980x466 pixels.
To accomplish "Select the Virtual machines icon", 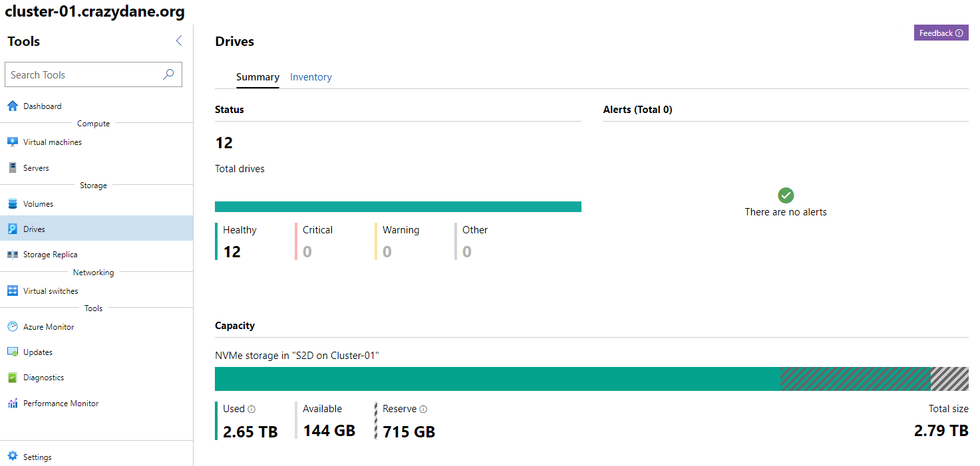I will pyautogui.click(x=13, y=142).
